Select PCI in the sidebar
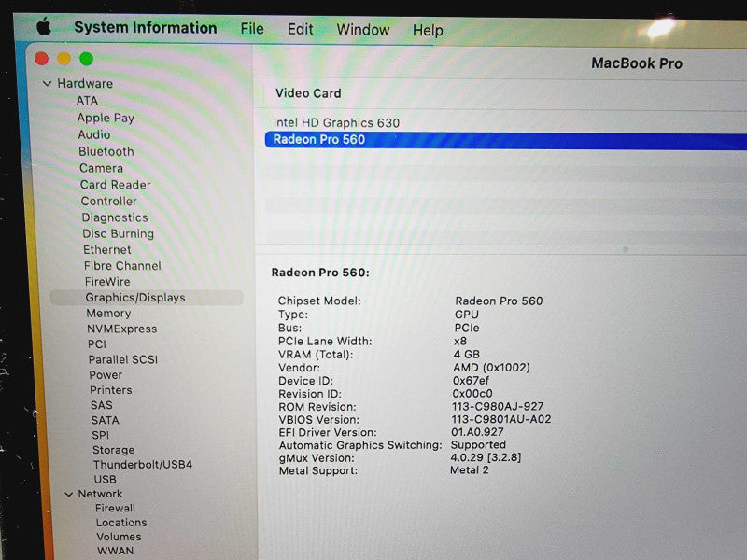This screenshot has height=560, width=747. tap(97, 344)
